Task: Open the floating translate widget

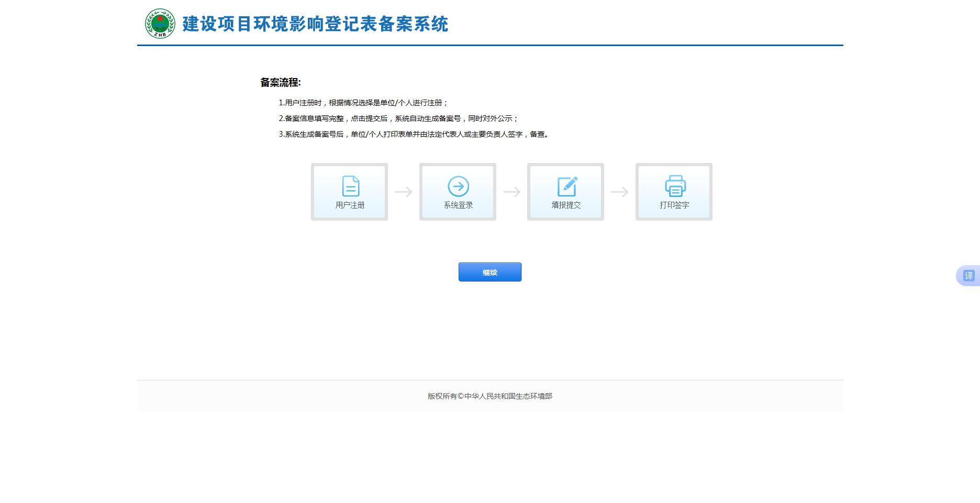Action: point(968,276)
